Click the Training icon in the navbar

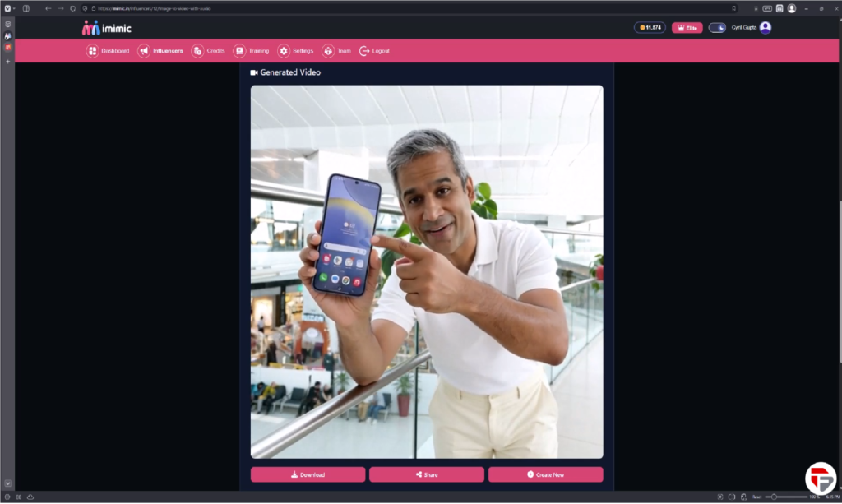click(x=239, y=51)
